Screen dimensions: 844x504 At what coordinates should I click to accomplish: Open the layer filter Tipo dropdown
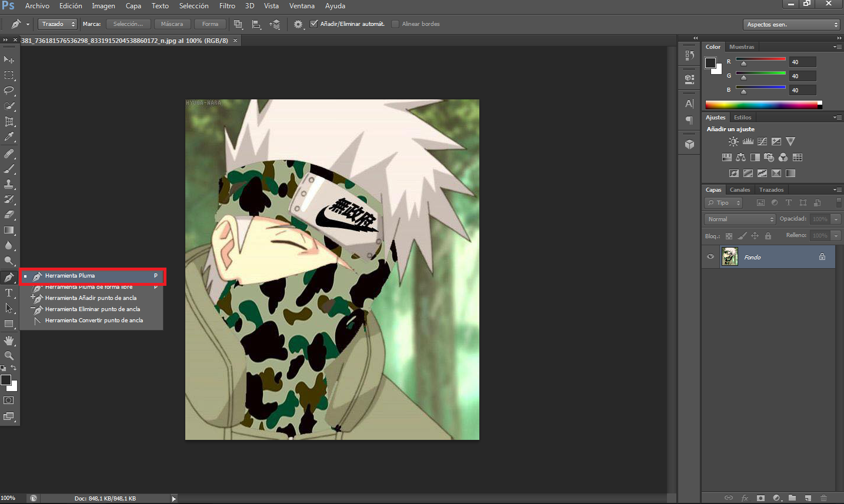pyautogui.click(x=723, y=203)
